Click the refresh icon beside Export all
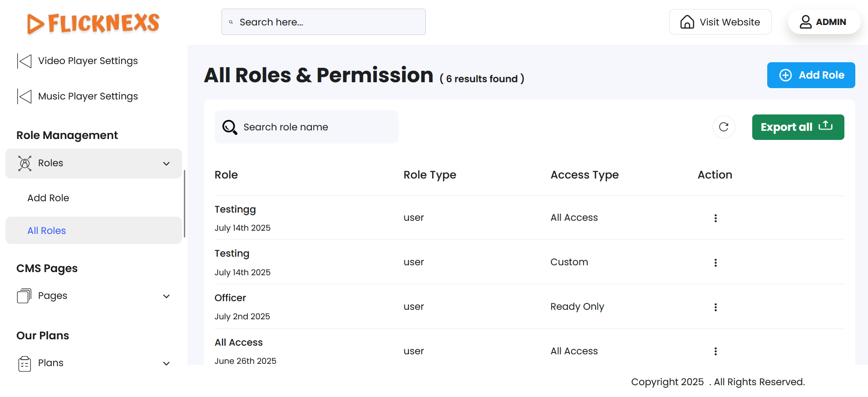Screen dimensions: 868x397 [724, 127]
